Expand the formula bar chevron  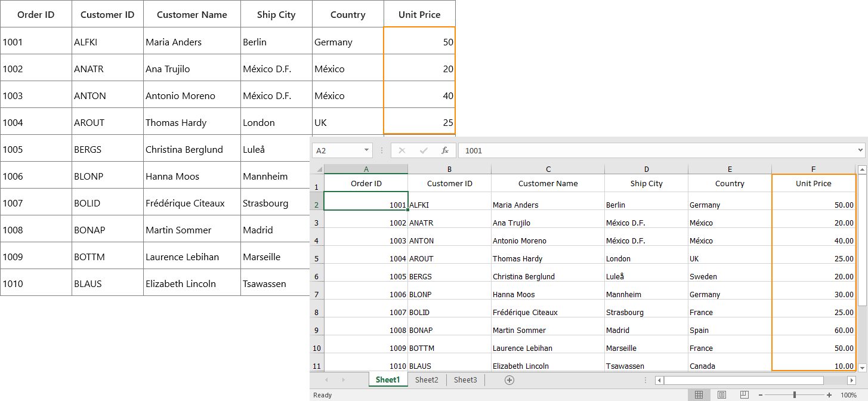(860, 150)
